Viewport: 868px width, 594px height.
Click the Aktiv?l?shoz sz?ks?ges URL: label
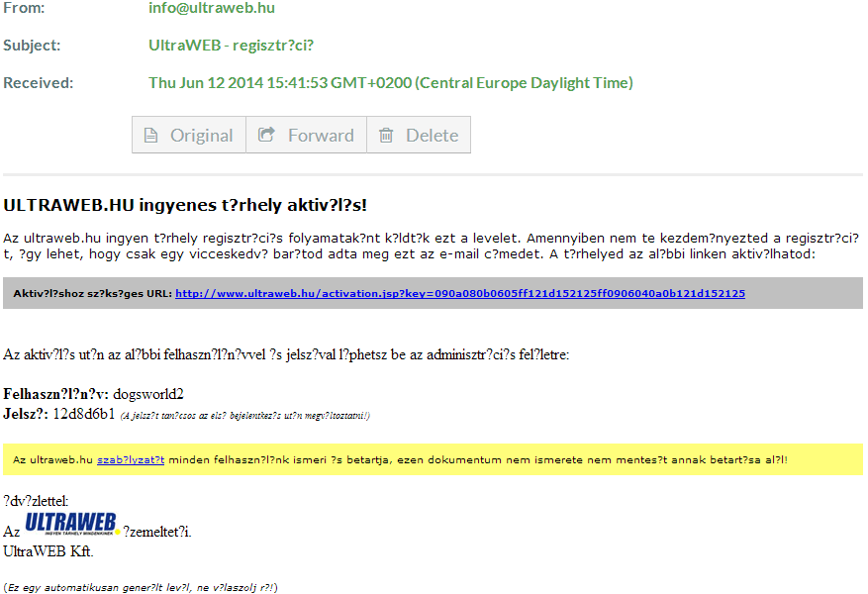[92, 293]
